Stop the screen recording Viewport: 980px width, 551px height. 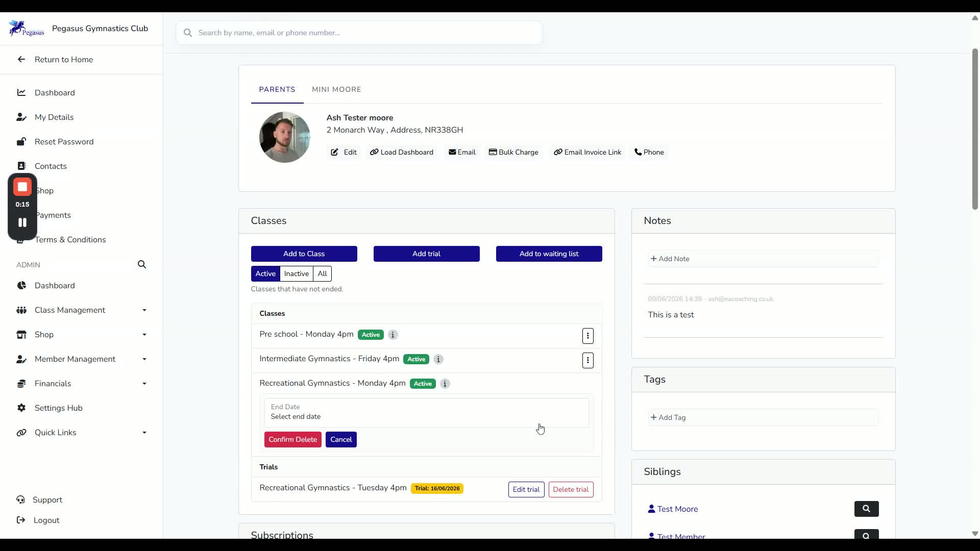[x=22, y=187]
